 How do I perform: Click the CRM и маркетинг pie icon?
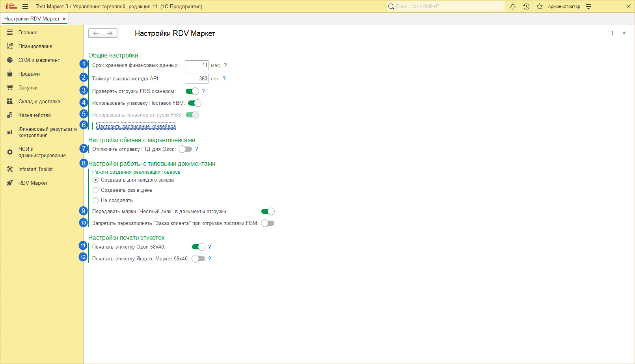click(10, 60)
